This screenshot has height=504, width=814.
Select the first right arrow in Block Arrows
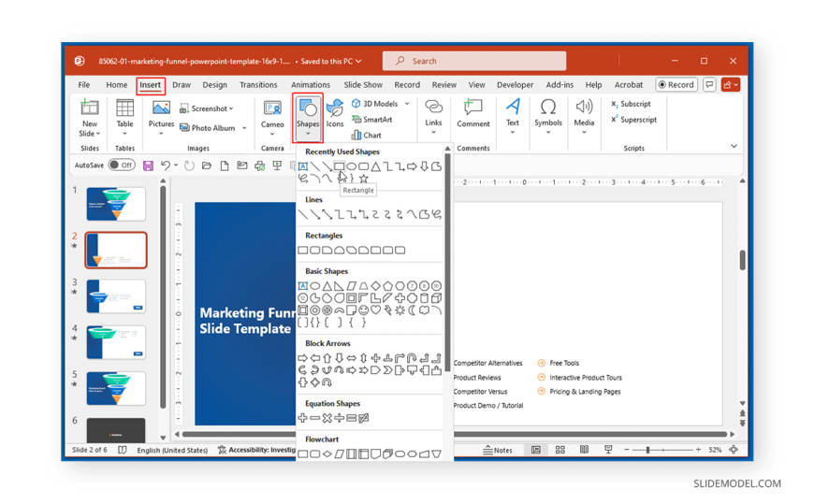pyautogui.click(x=302, y=358)
